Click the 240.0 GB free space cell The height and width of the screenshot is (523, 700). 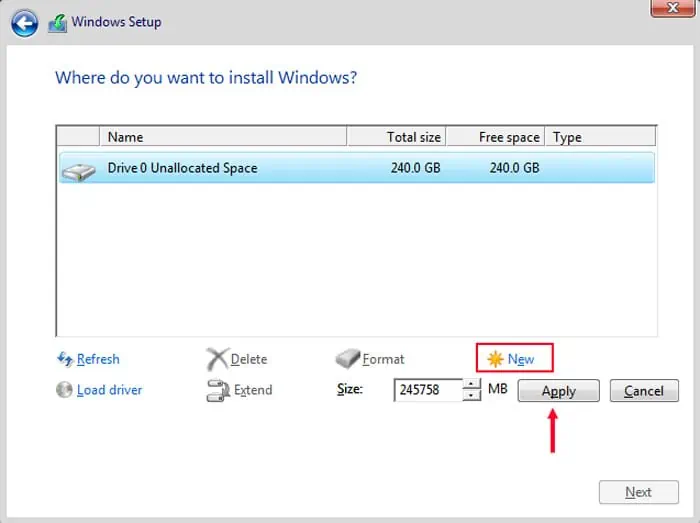point(514,168)
